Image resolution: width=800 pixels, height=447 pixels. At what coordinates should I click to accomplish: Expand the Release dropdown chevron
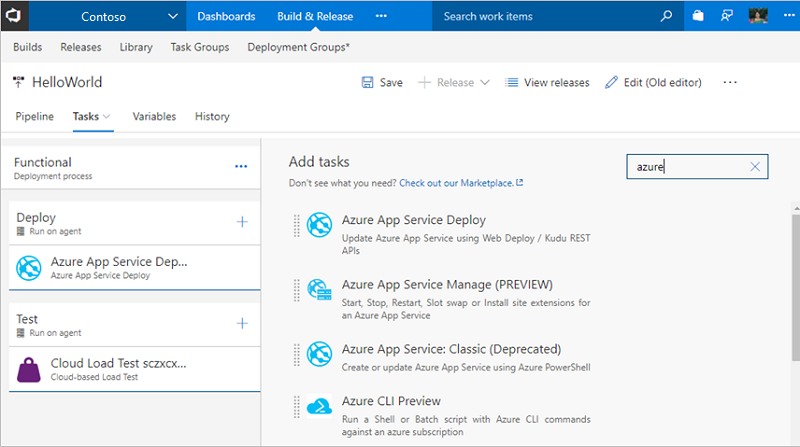[x=485, y=83]
